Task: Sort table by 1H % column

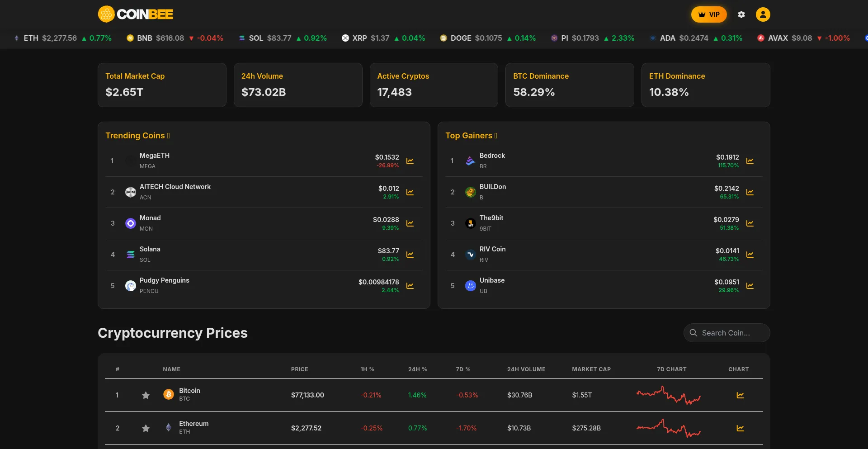Action: [x=367, y=369]
